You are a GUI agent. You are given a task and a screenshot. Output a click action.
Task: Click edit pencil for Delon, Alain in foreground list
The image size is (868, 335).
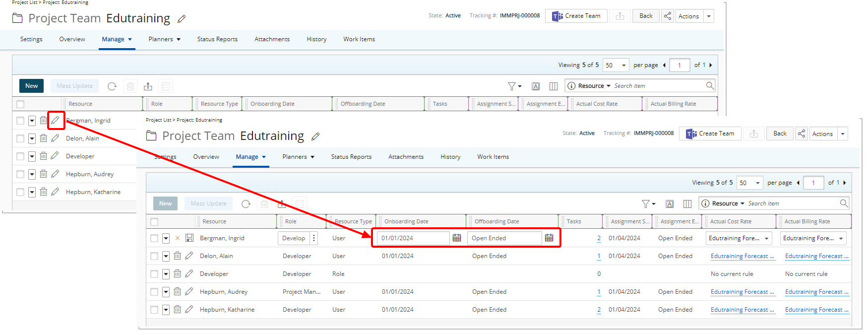[189, 256]
